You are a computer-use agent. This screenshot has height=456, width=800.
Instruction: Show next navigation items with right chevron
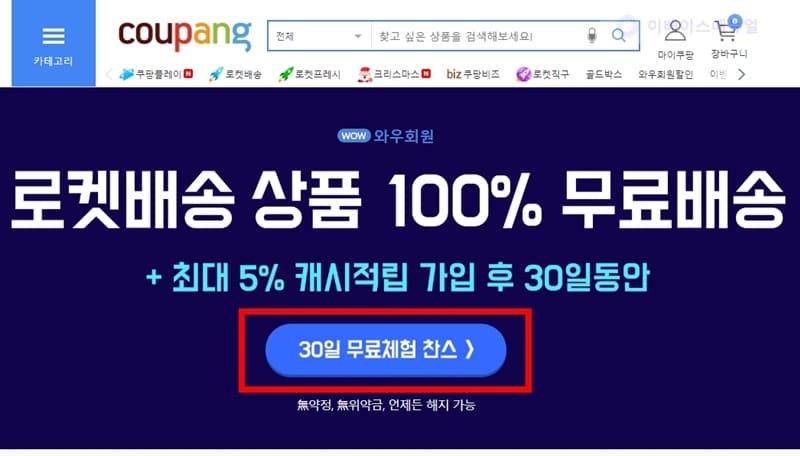(x=741, y=74)
